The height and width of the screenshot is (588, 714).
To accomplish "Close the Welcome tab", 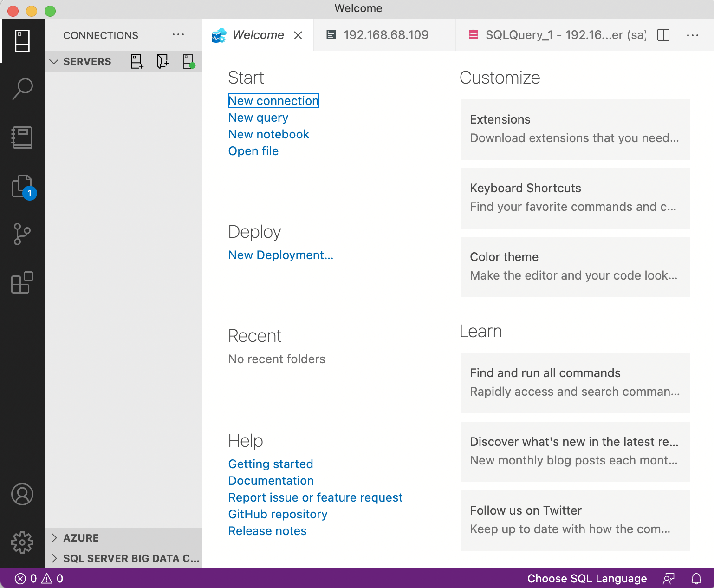I will (x=298, y=35).
